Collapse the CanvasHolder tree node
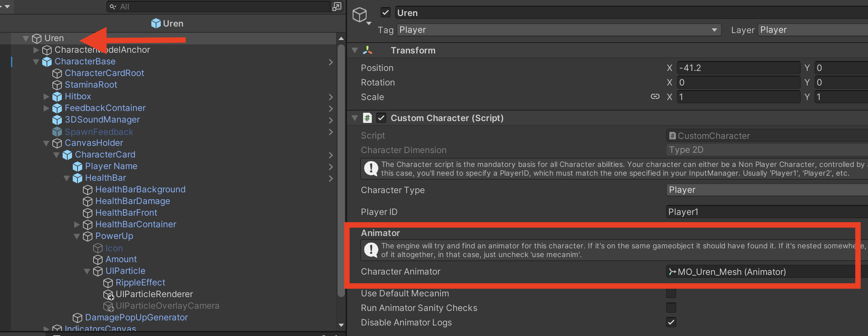The image size is (868, 336). coord(46,143)
